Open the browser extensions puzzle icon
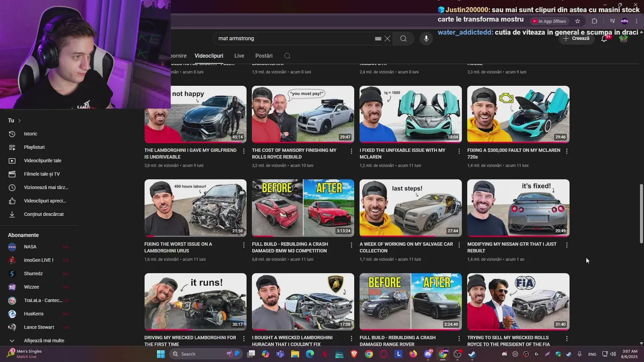This screenshot has width=644, height=362. 595,21
